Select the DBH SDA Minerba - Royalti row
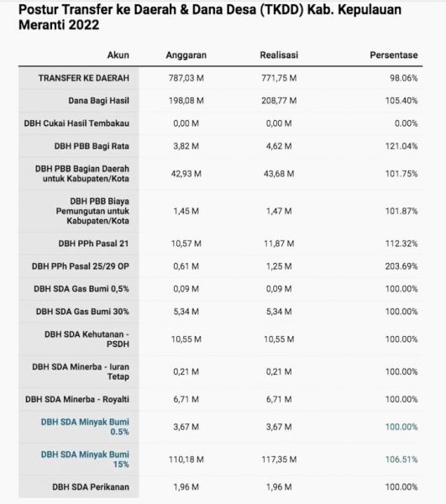This screenshot has height=504, width=446. [x=220, y=399]
